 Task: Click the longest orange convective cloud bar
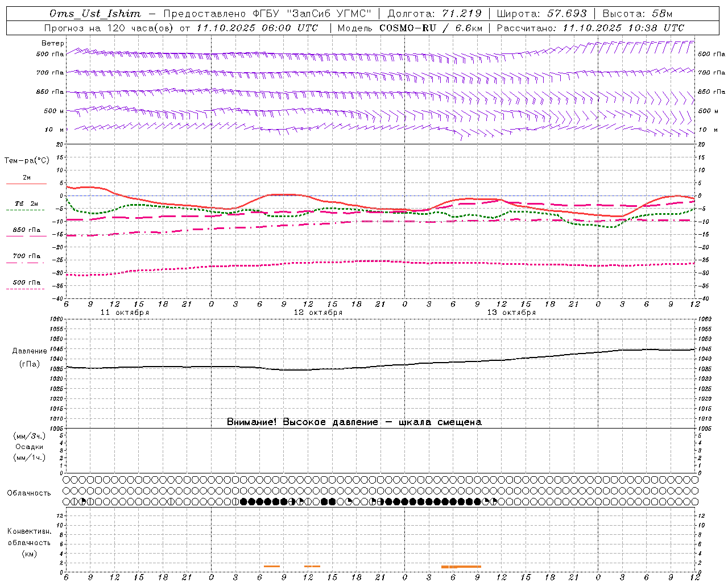(x=461, y=567)
